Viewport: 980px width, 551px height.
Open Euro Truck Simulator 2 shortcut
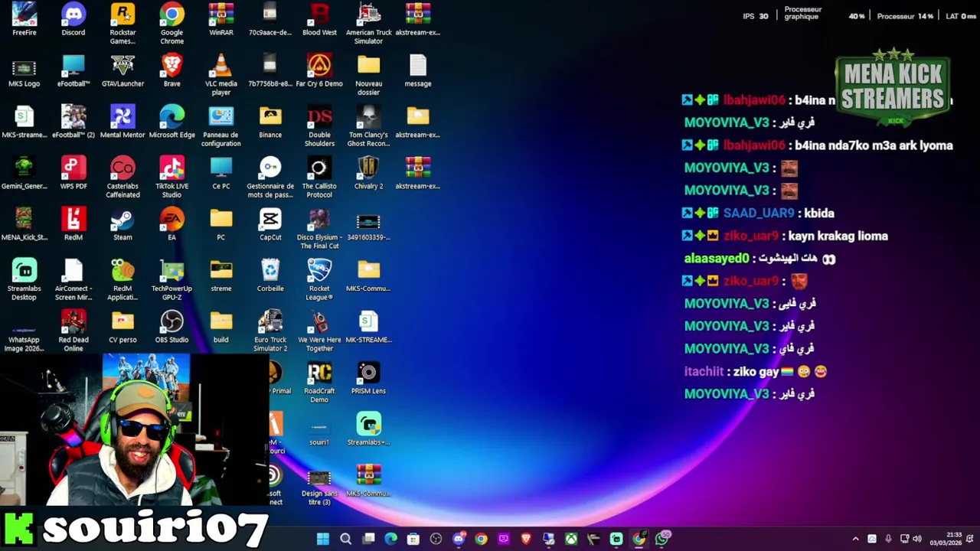point(270,331)
